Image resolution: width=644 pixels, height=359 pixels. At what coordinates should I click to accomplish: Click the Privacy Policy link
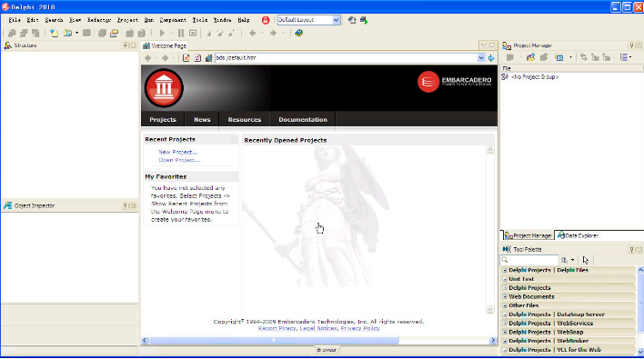click(360, 328)
